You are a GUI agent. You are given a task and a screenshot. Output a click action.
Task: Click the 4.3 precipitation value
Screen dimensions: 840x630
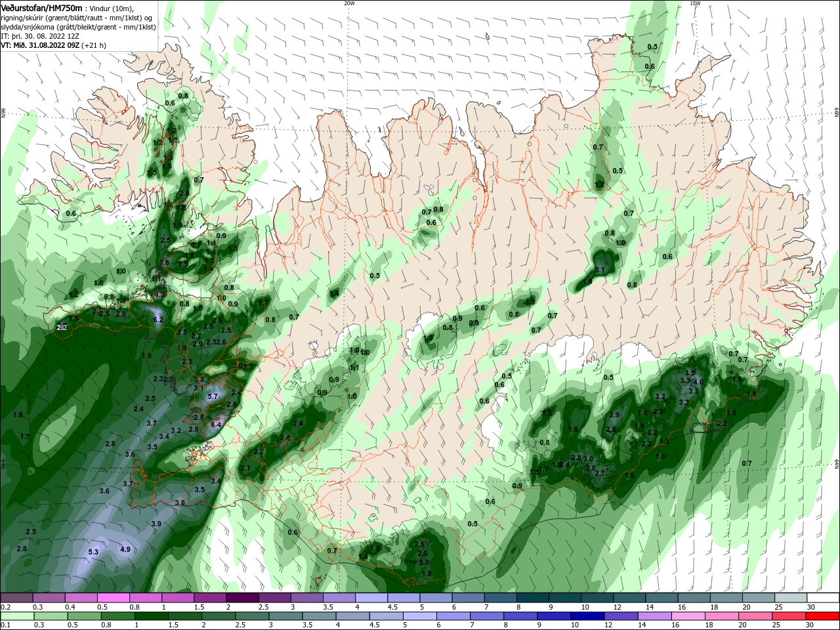click(159, 295)
